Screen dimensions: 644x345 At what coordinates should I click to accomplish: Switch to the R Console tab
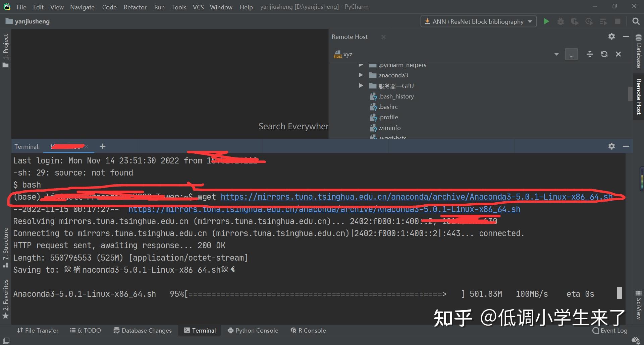point(308,331)
